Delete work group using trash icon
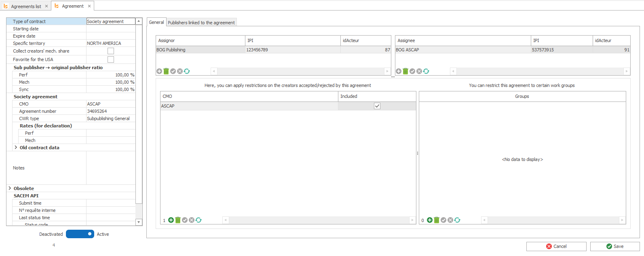644x256 pixels. click(x=437, y=220)
